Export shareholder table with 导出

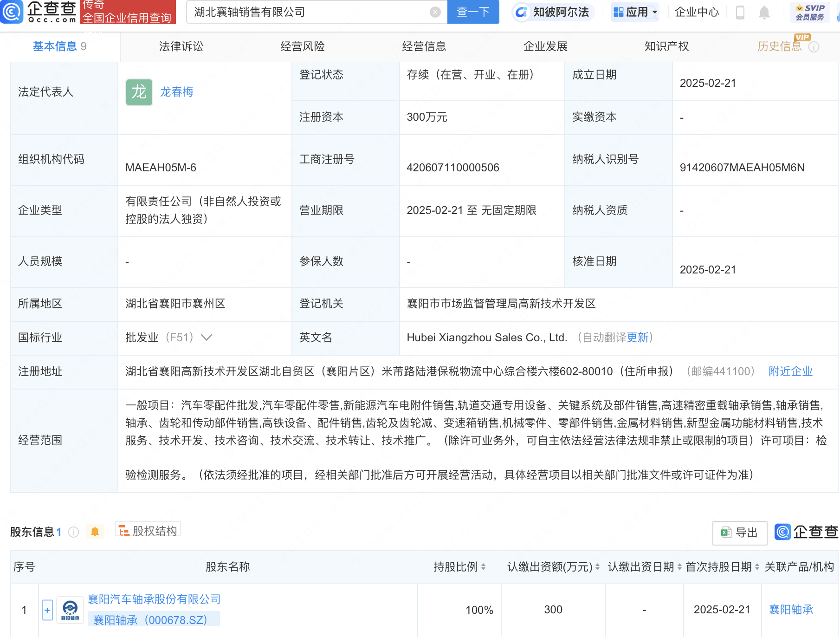739,533
